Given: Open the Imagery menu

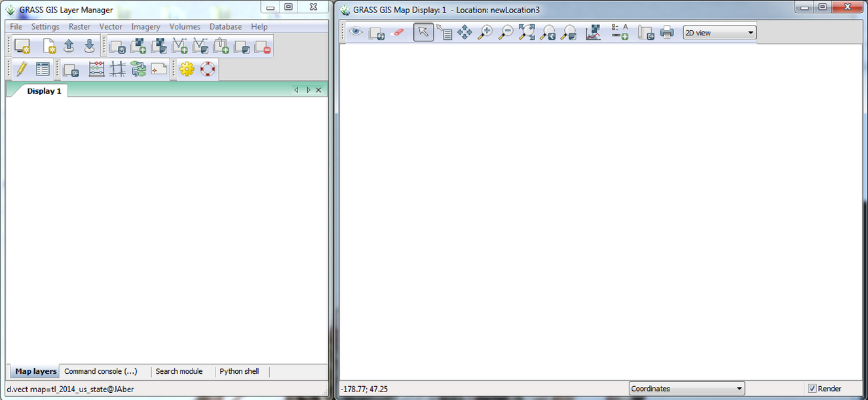Looking at the screenshot, I should coord(145,27).
